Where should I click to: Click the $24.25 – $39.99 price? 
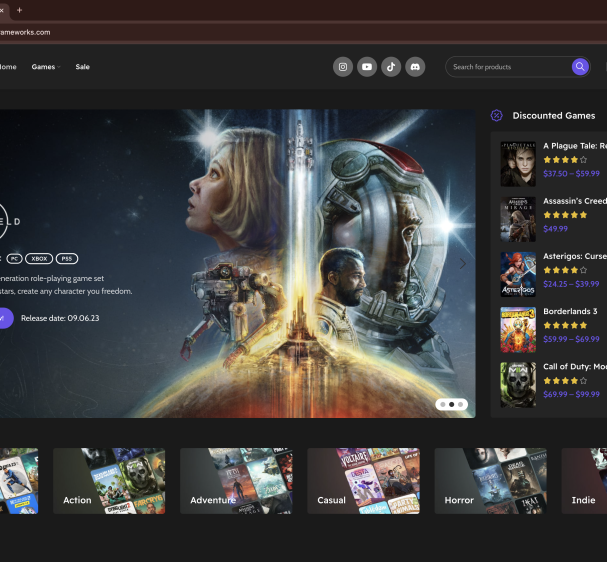pyautogui.click(x=571, y=284)
